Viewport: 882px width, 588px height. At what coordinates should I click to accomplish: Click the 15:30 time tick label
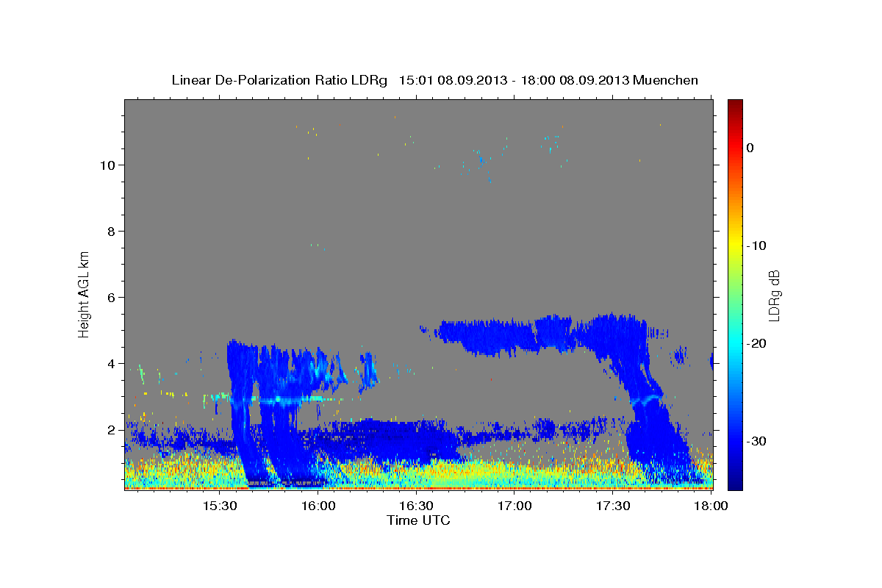click(x=219, y=506)
